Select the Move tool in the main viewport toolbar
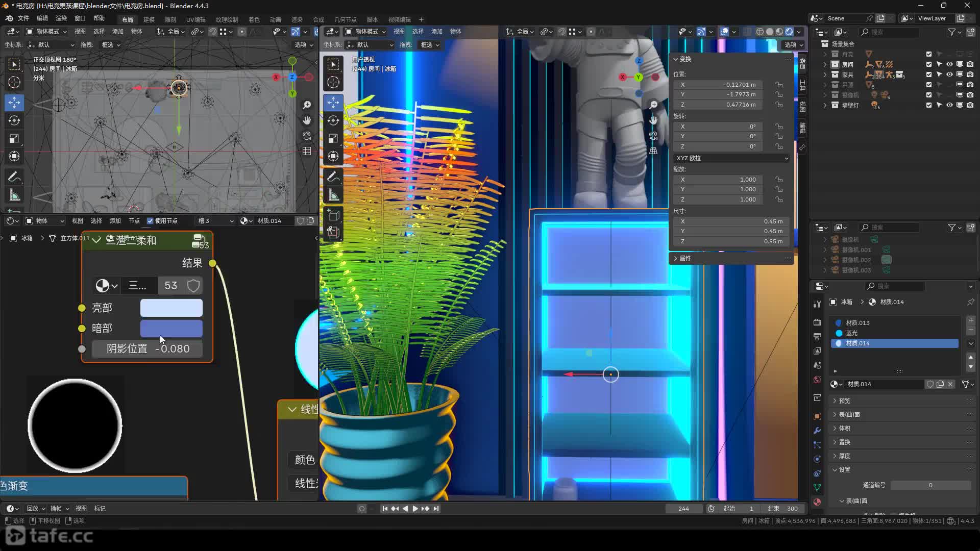Screen dimensions: 980x551 coord(333,102)
